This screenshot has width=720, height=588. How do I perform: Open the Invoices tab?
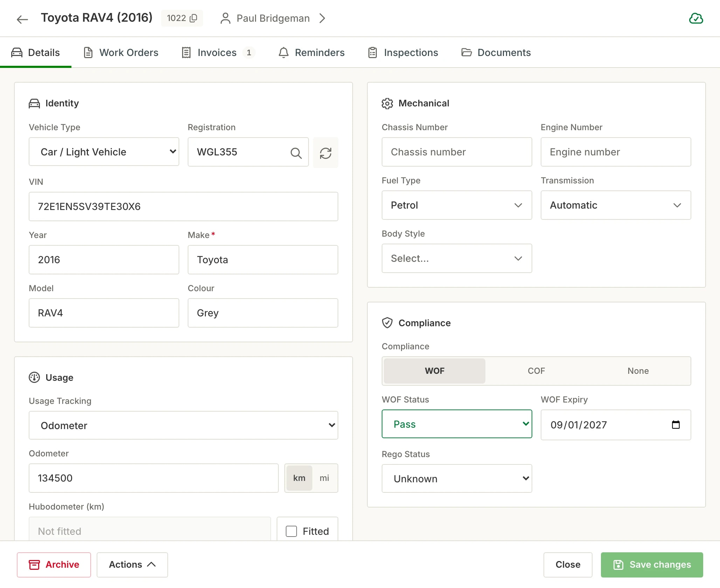[x=218, y=52]
